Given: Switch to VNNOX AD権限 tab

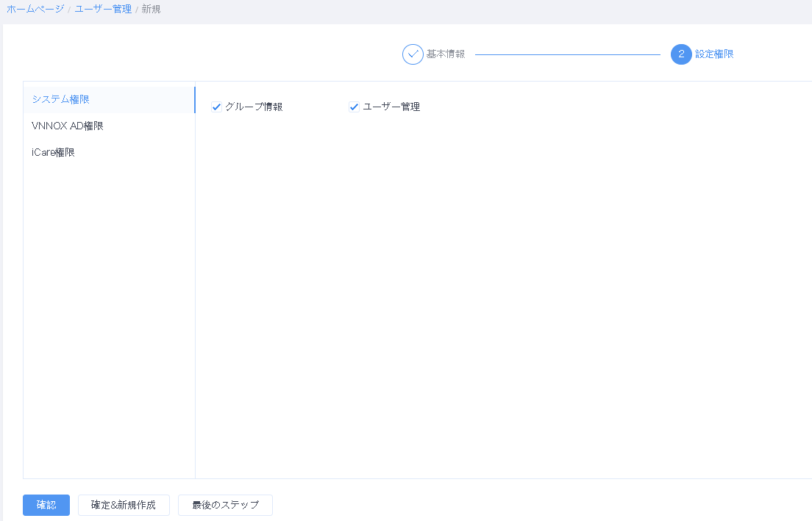Looking at the screenshot, I should [x=110, y=126].
